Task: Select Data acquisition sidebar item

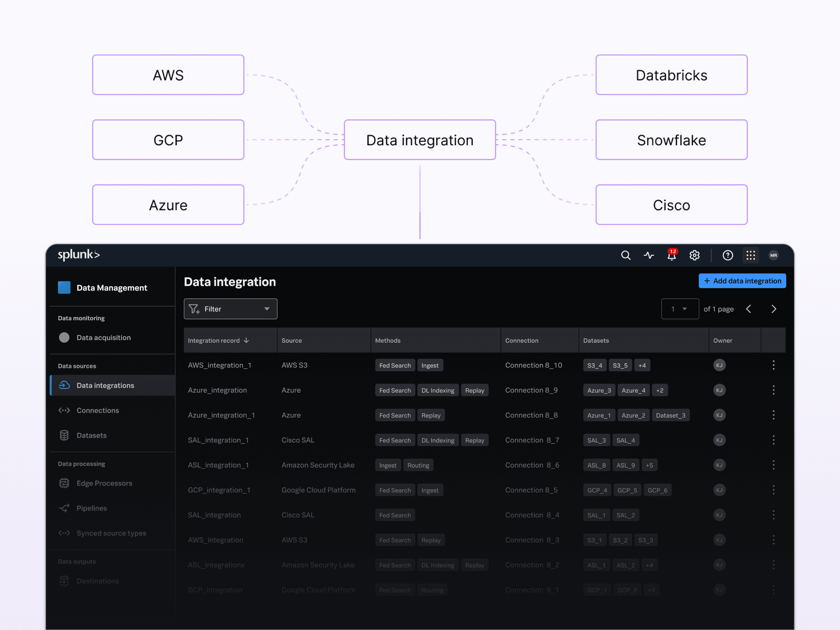Action: click(x=103, y=337)
